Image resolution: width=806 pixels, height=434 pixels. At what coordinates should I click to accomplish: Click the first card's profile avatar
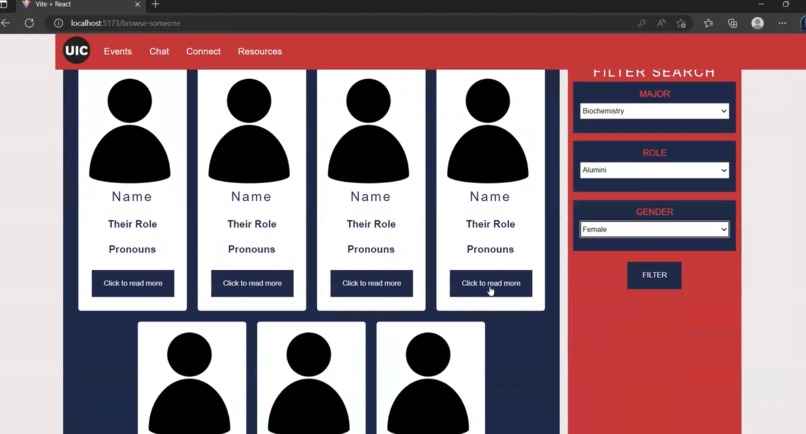coord(130,130)
